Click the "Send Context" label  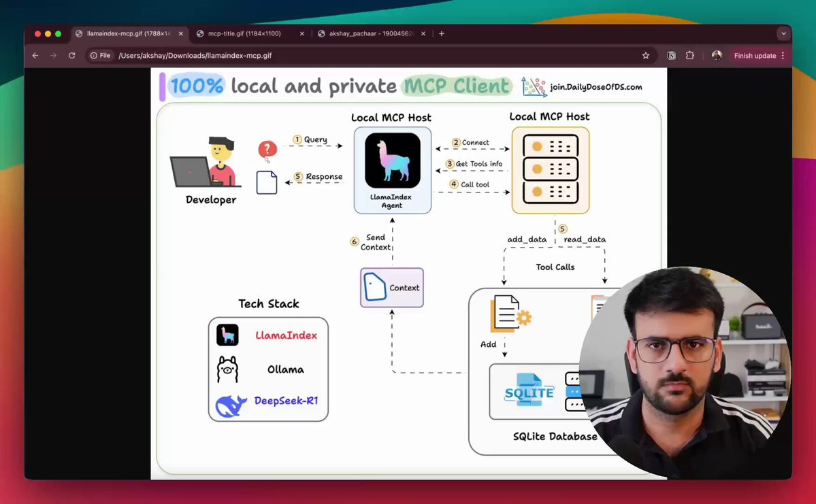pos(375,242)
